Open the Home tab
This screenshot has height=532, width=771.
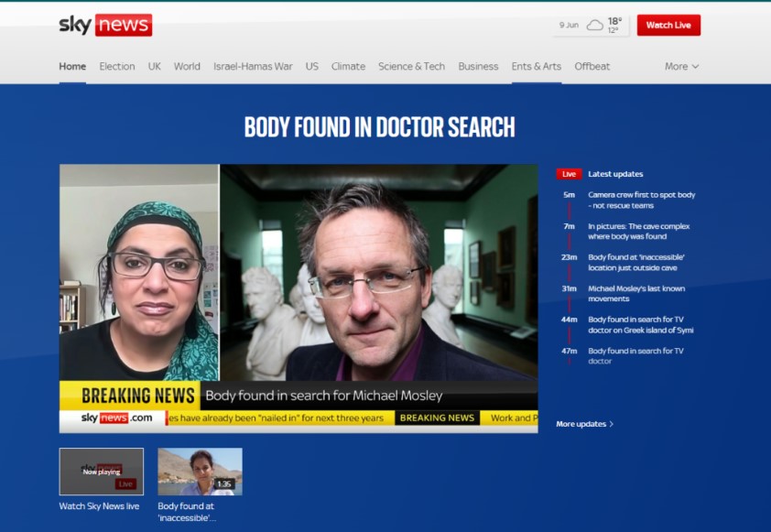point(72,66)
